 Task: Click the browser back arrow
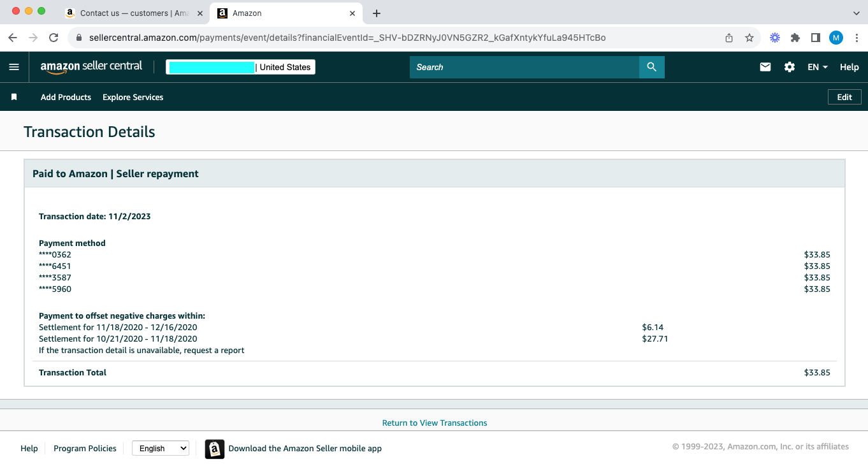13,38
